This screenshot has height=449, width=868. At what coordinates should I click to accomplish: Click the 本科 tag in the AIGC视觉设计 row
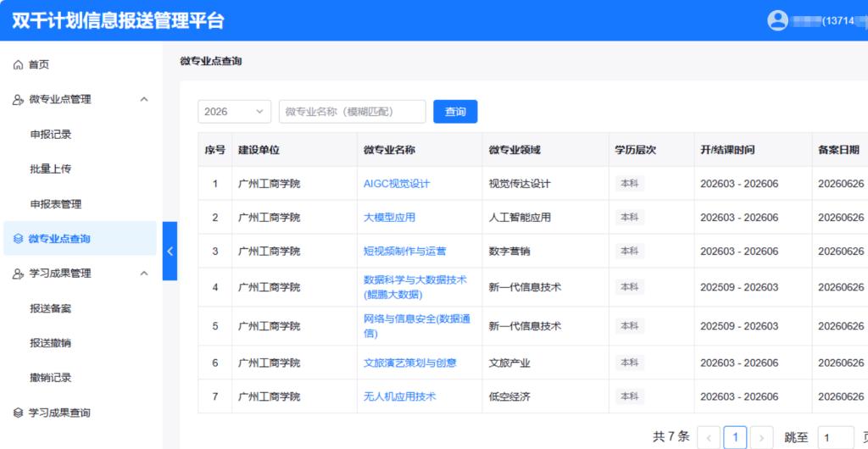tap(630, 184)
